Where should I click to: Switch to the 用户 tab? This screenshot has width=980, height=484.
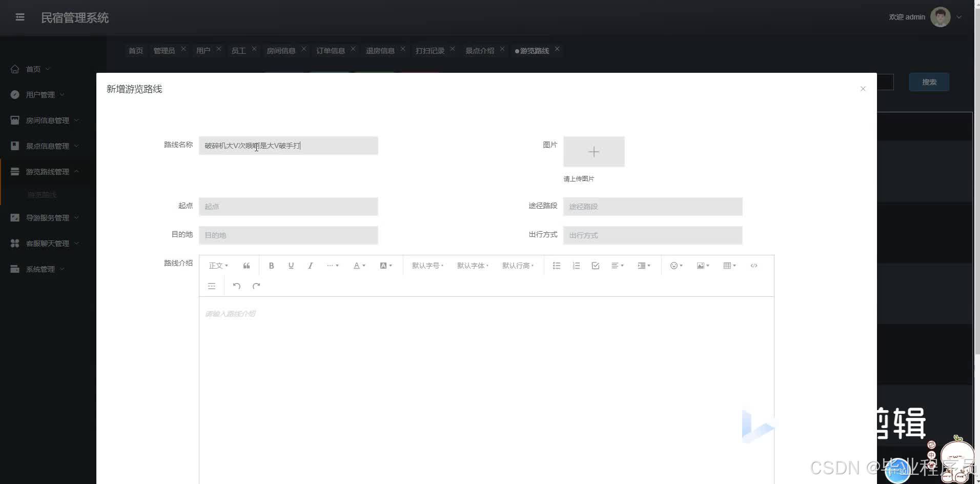pyautogui.click(x=203, y=50)
